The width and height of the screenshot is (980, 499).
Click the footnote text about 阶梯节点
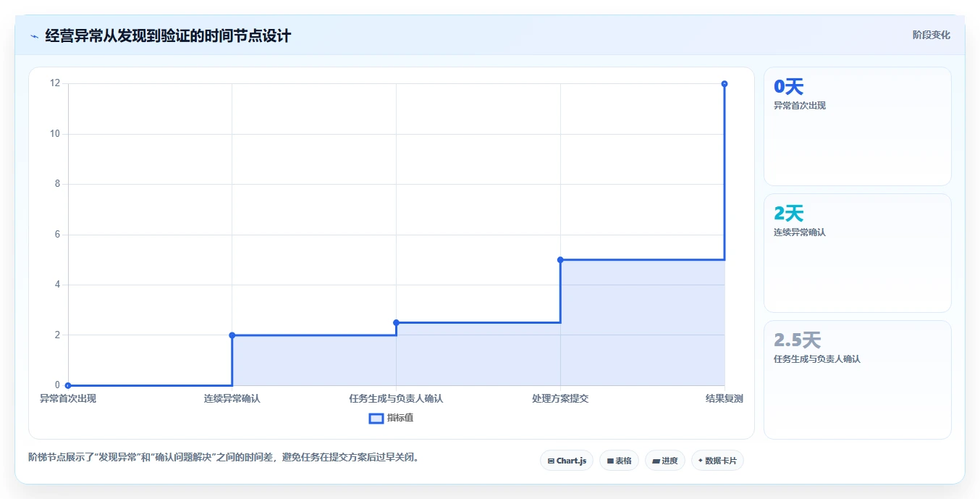[224, 458]
